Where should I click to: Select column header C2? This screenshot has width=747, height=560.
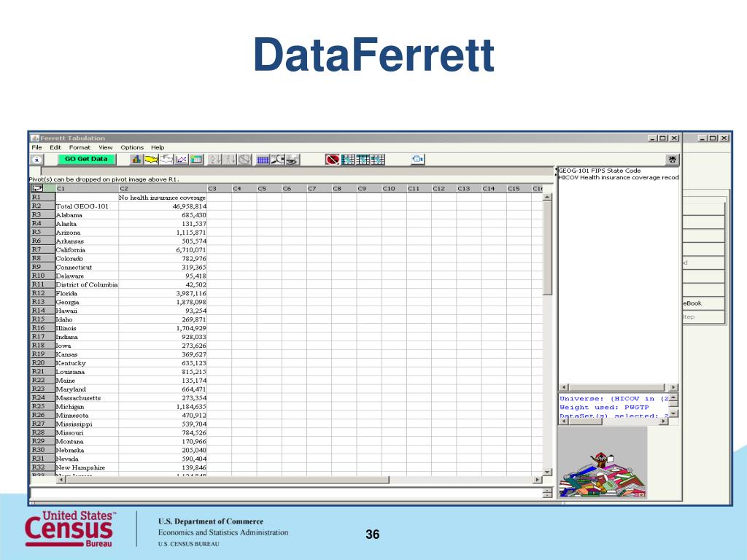click(163, 189)
